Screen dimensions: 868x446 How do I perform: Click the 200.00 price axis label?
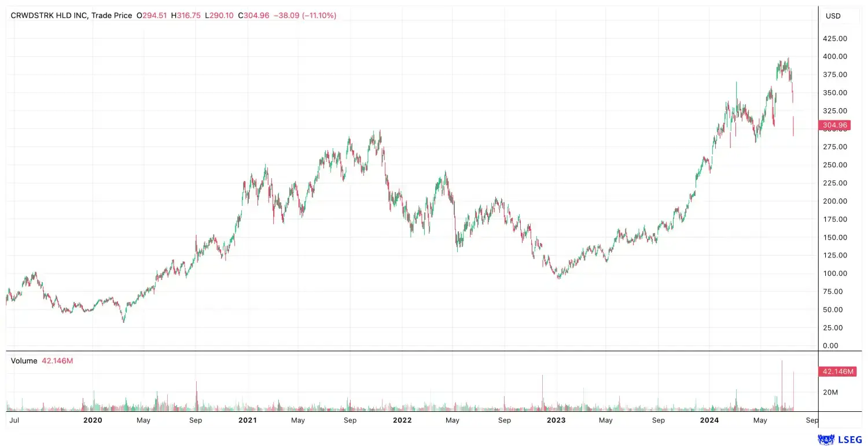[835, 201]
